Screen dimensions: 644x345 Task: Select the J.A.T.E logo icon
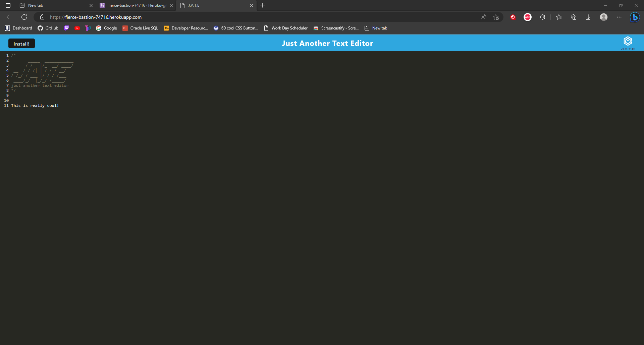click(x=628, y=41)
